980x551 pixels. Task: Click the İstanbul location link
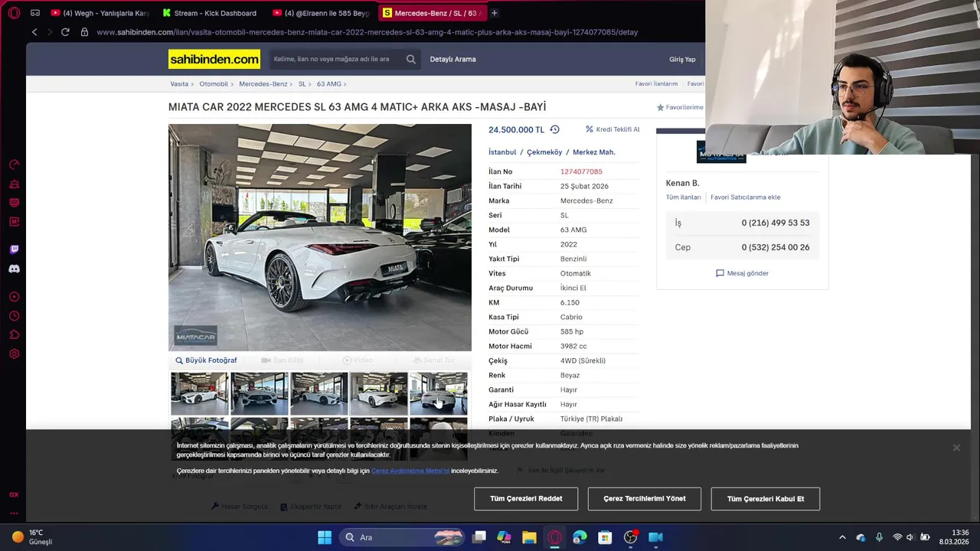tap(502, 152)
